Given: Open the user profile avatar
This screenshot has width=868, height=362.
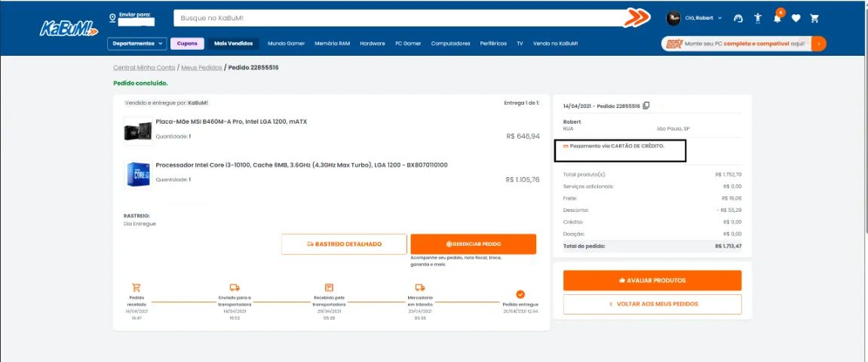Looking at the screenshot, I should [673, 18].
